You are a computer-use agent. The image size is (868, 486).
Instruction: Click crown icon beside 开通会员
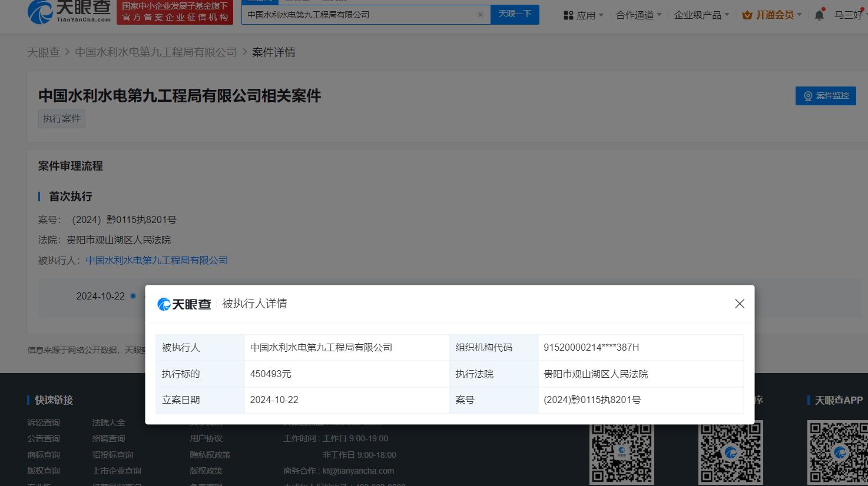tap(747, 15)
